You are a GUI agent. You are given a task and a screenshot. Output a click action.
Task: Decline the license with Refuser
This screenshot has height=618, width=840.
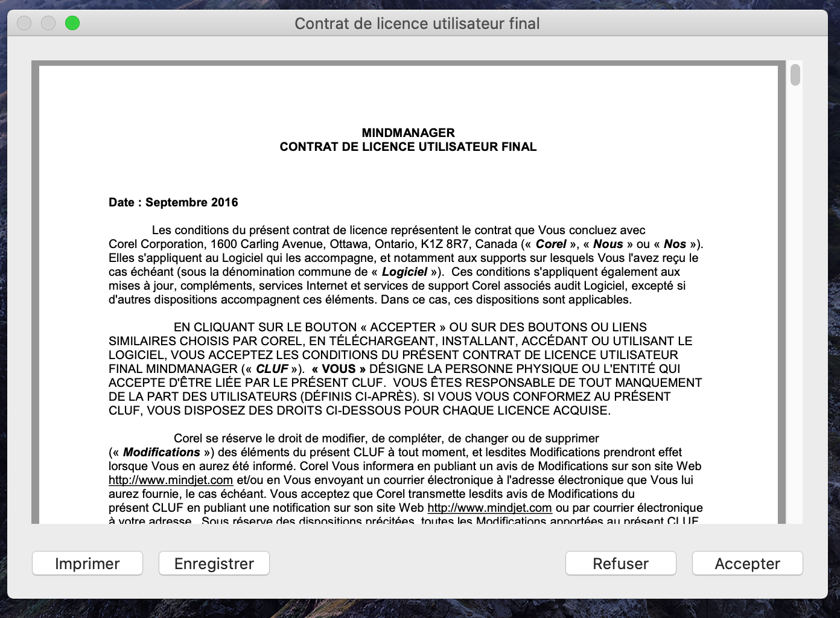click(620, 564)
